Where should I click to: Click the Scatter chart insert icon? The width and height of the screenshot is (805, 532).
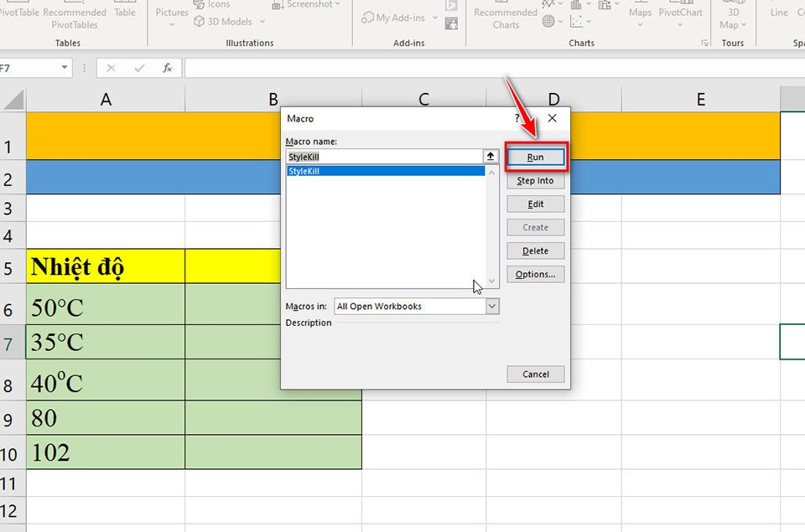(x=577, y=21)
